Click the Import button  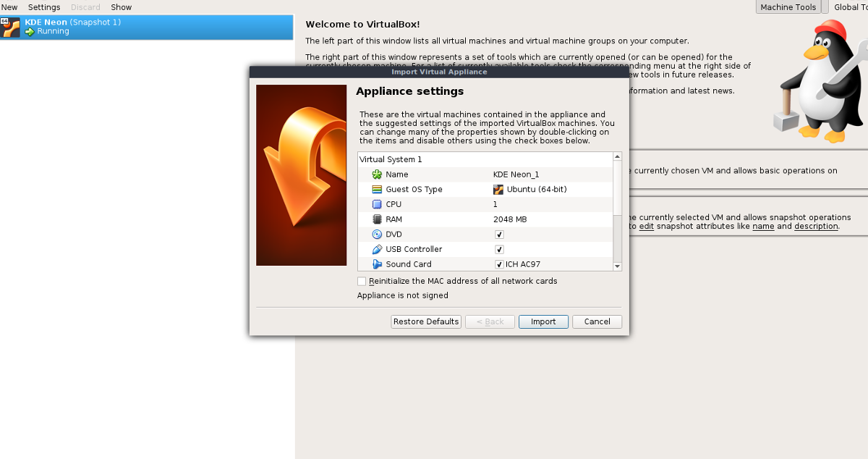543,321
